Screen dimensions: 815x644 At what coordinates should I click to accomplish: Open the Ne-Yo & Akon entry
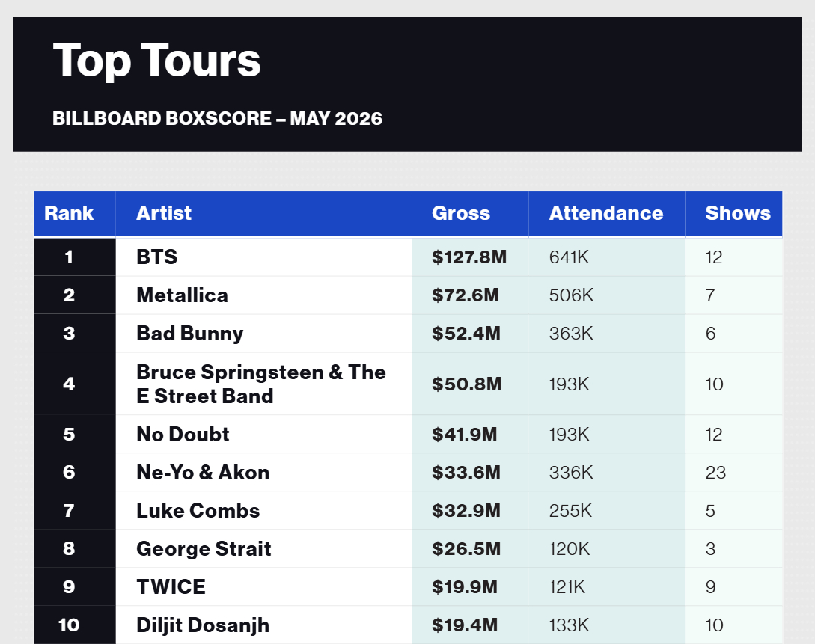[203, 473]
